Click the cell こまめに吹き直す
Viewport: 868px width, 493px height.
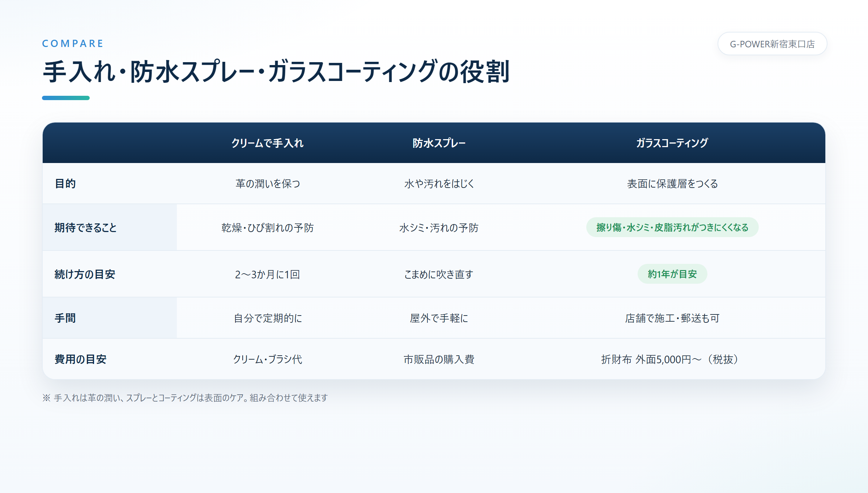pyautogui.click(x=439, y=274)
